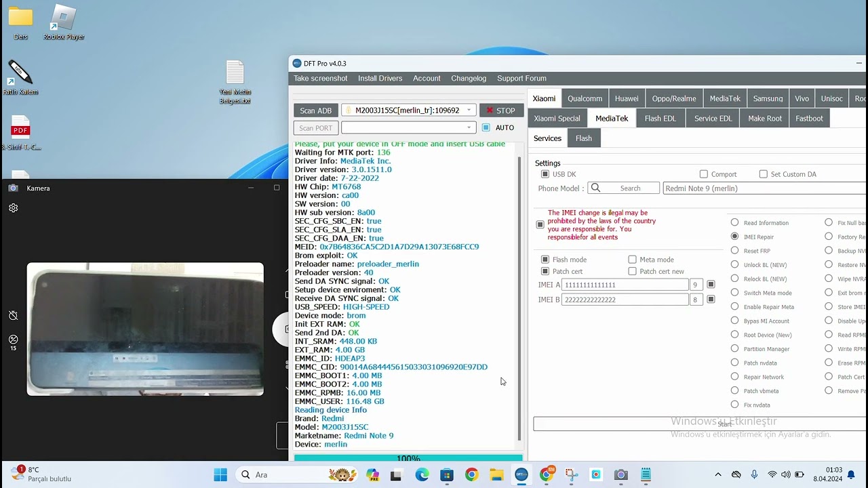Choose the Bypas MI Account option
The image size is (868, 488).
click(734, 321)
